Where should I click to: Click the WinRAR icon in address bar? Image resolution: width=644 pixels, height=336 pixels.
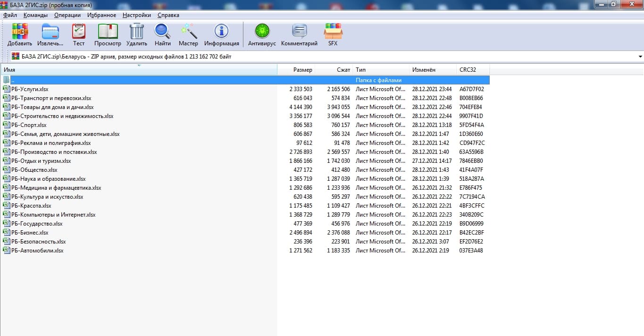pos(16,57)
